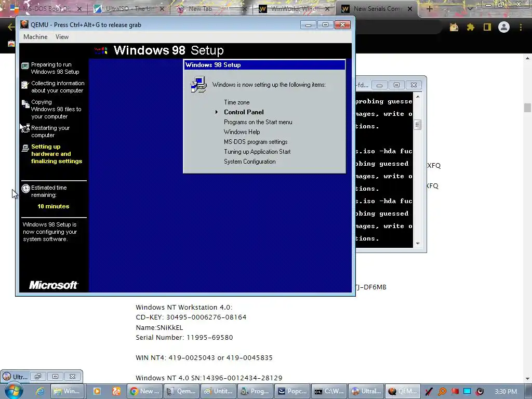Switch to the MS-DOS Boot Disk browser tab
532x399 pixels.
point(47,9)
